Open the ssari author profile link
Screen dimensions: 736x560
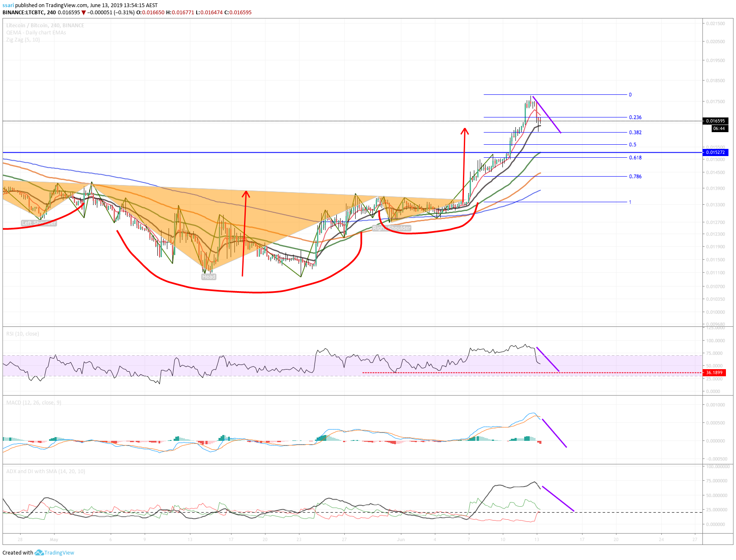pyautogui.click(x=8, y=5)
